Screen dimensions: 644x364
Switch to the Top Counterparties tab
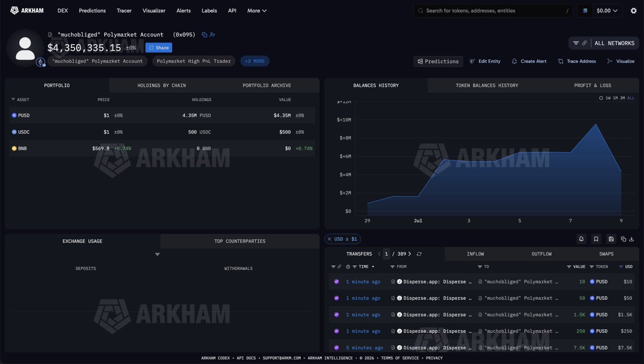(240, 241)
